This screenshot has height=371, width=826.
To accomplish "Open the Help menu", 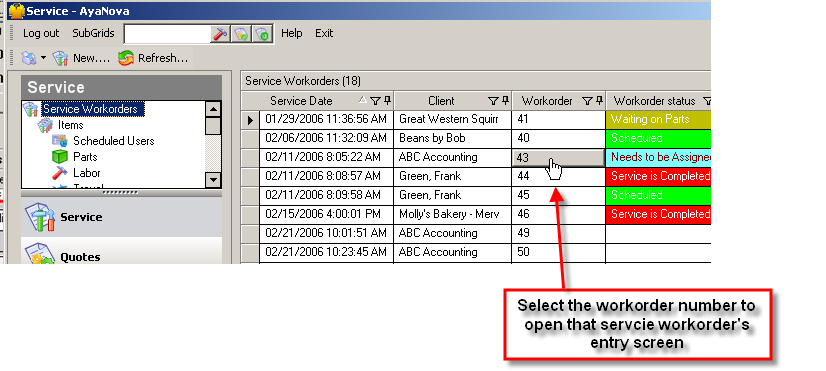I will click(x=291, y=33).
